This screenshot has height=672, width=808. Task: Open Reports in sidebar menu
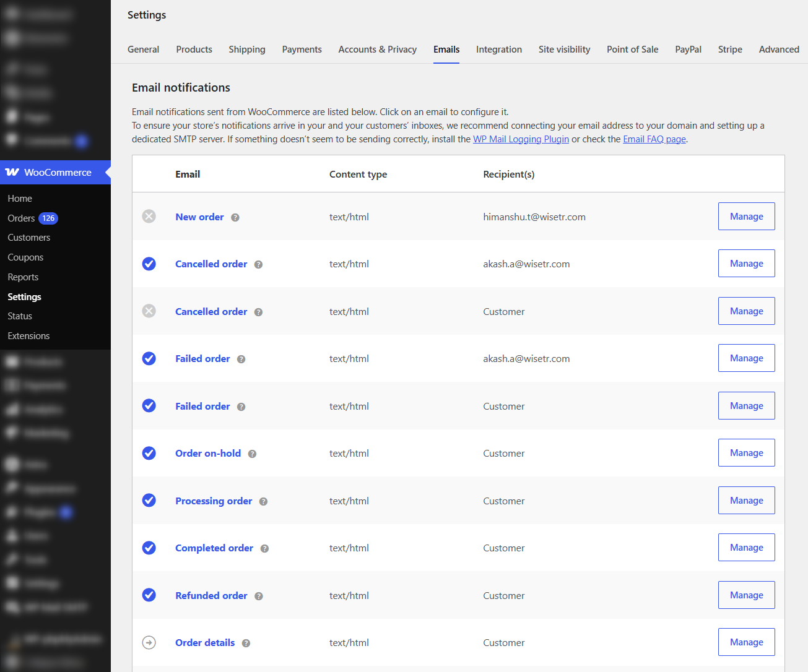pyautogui.click(x=23, y=277)
